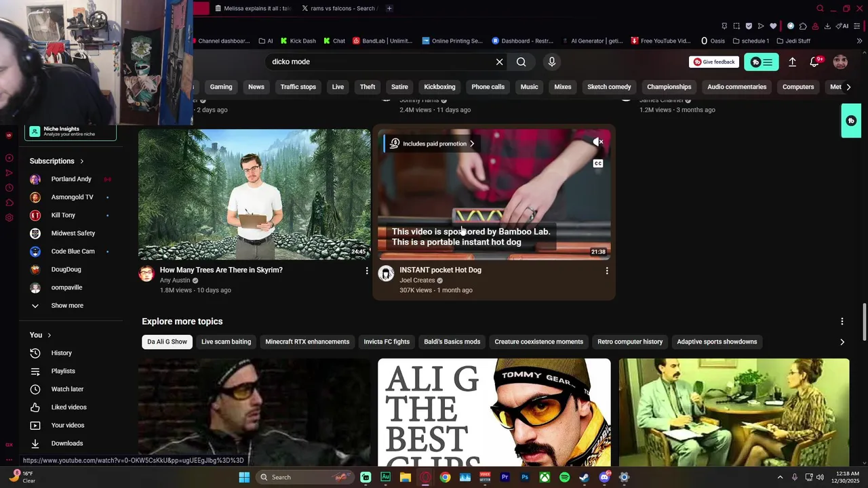This screenshot has height=488, width=868.
Task: Click the hot dog video progress bar
Action: point(494,259)
